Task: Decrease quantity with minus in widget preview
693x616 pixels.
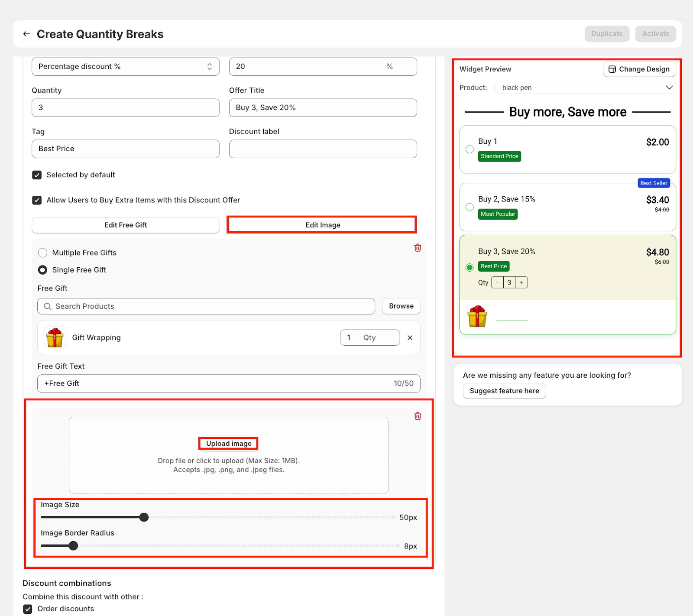Action: click(497, 282)
